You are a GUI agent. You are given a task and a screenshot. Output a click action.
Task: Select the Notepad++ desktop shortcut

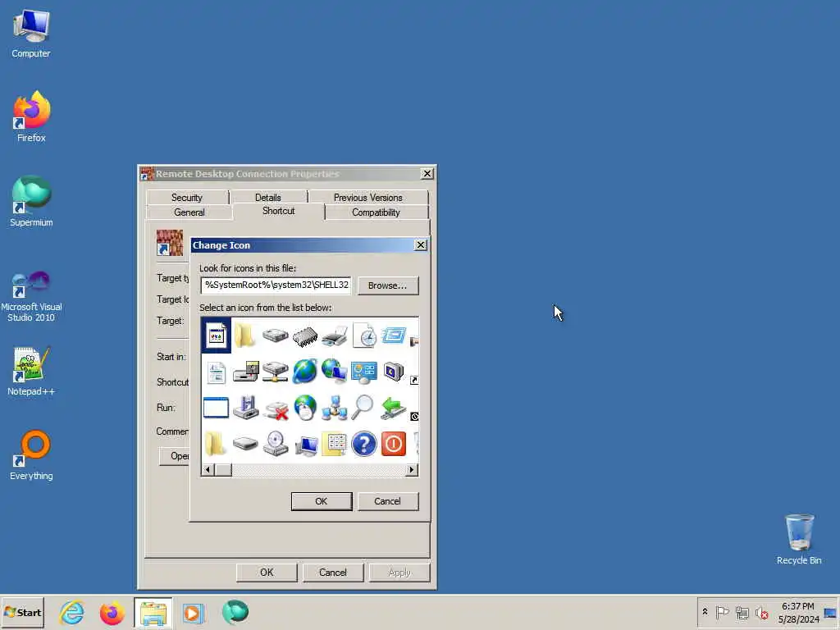[31, 372]
